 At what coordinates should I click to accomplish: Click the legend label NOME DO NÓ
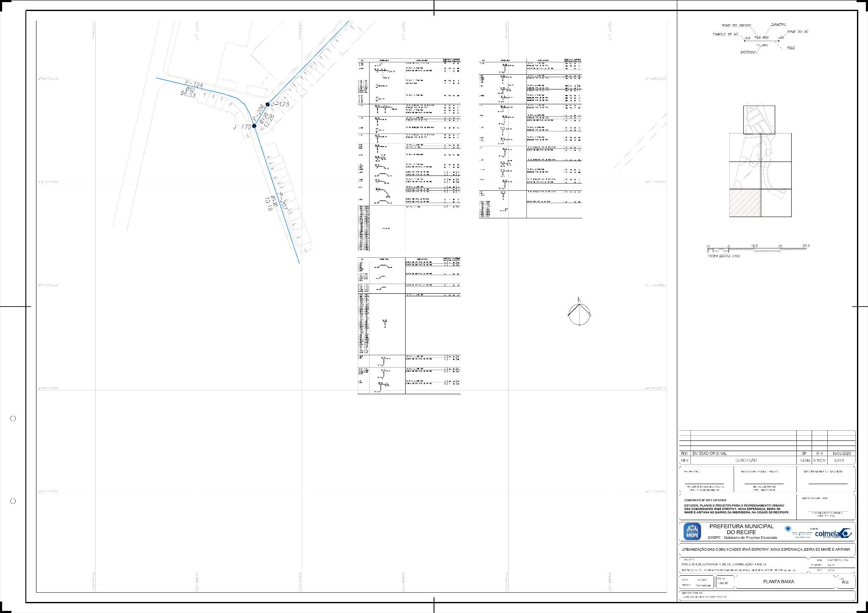(x=797, y=32)
